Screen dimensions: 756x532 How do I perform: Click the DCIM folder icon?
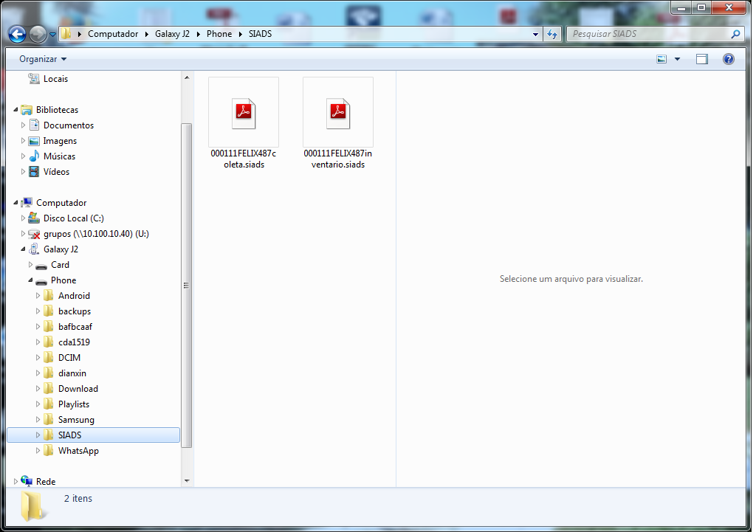point(49,357)
